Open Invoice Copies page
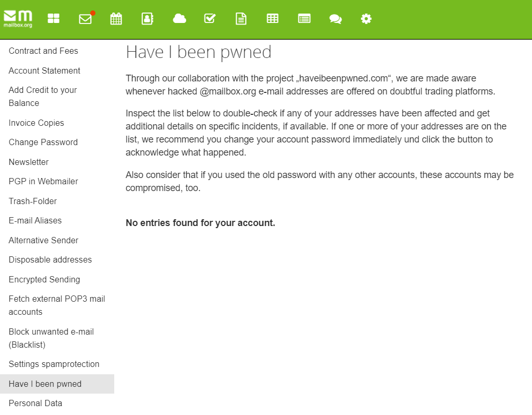 pos(37,123)
